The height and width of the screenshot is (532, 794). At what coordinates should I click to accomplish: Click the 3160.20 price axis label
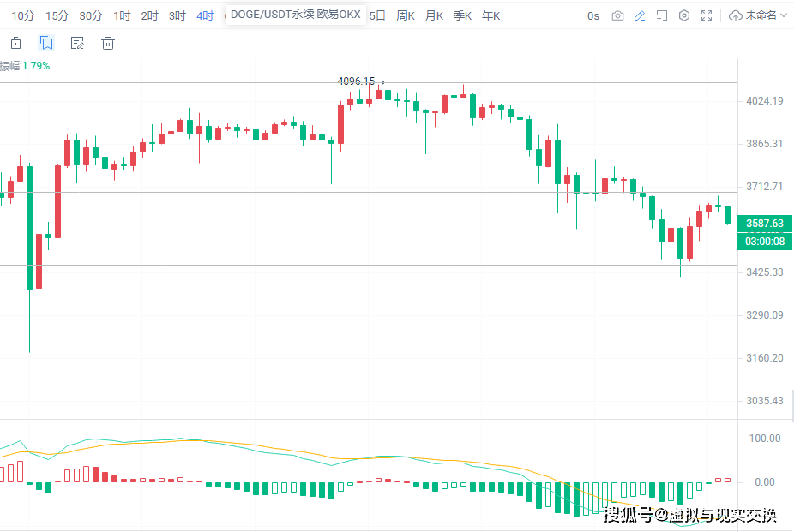765,358
